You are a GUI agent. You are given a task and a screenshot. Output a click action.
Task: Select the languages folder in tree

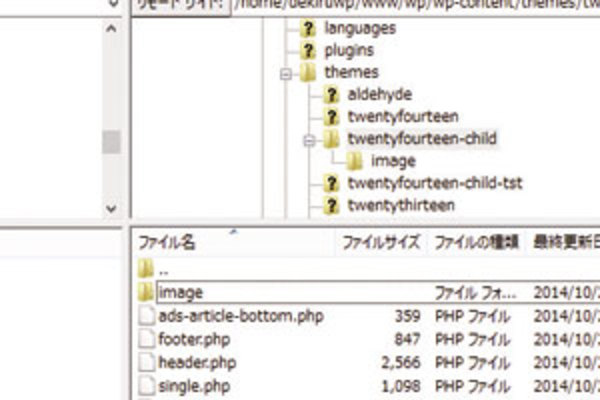[x=360, y=29]
